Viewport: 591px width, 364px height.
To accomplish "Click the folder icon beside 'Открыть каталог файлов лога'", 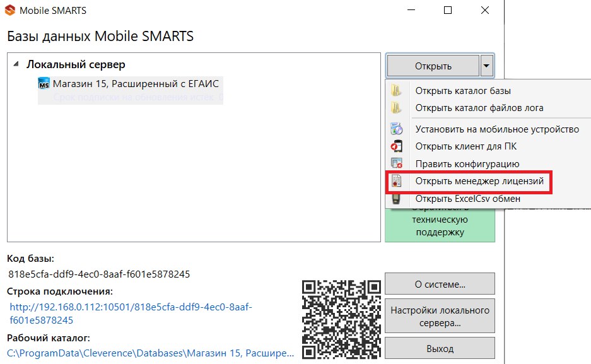I will tap(395, 108).
